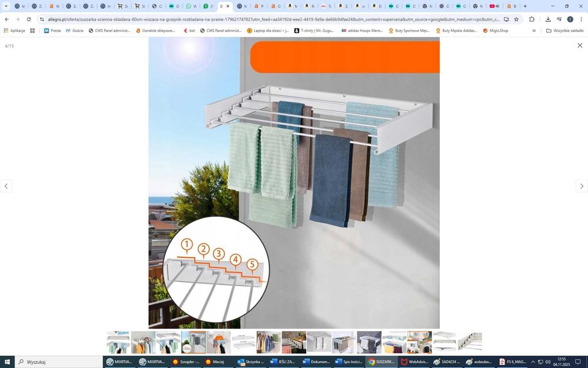Open the T-shirty Mr. Gugu bookmark
The height and width of the screenshot is (368, 588).
tap(314, 31)
